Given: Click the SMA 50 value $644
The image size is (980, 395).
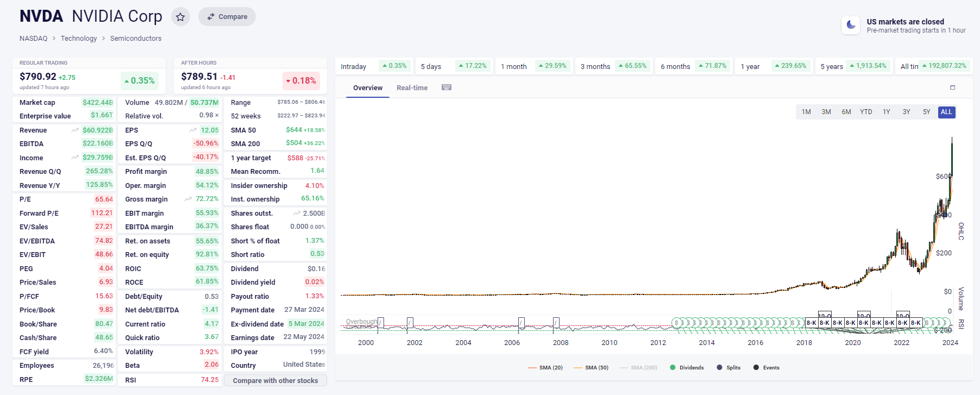Looking at the screenshot, I should tap(294, 130).
